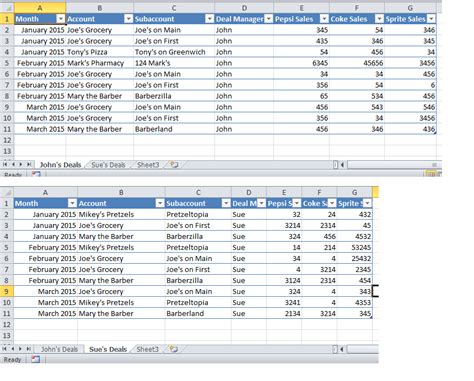Click the macro record icon in top status bar

coord(36,174)
